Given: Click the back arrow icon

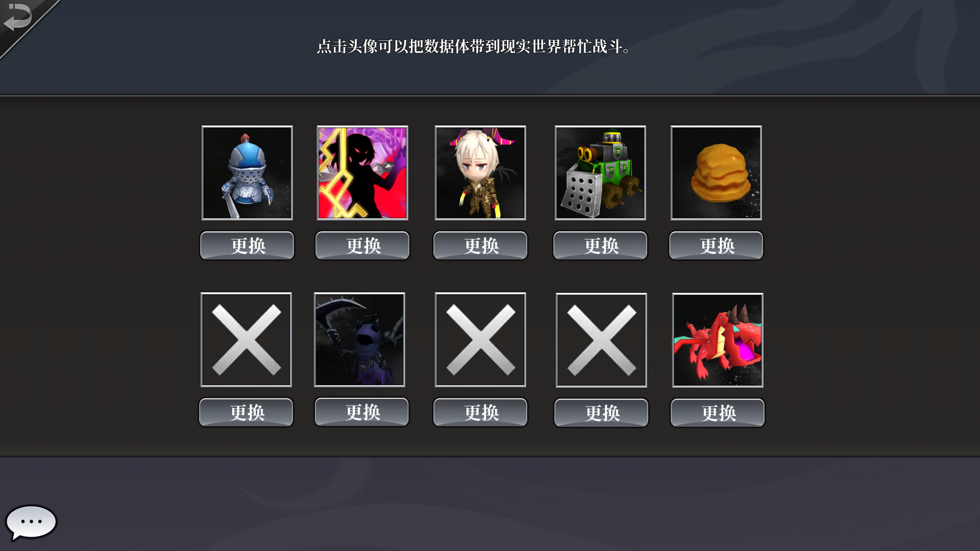Looking at the screenshot, I should click(x=18, y=17).
